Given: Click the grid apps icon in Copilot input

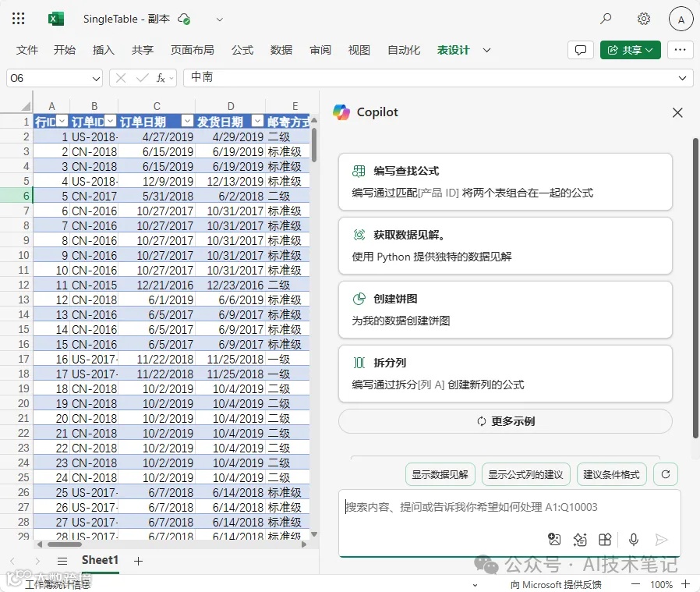Looking at the screenshot, I should [x=605, y=539].
